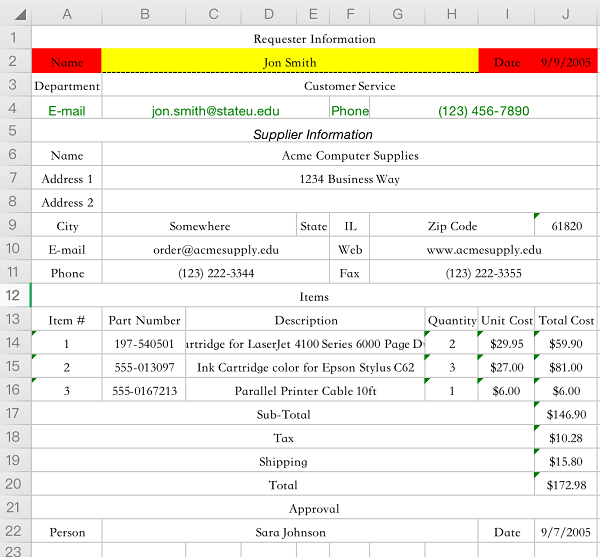Click the 'Items' heading cell
Viewport: 600px width, 557px height.
[x=314, y=296]
